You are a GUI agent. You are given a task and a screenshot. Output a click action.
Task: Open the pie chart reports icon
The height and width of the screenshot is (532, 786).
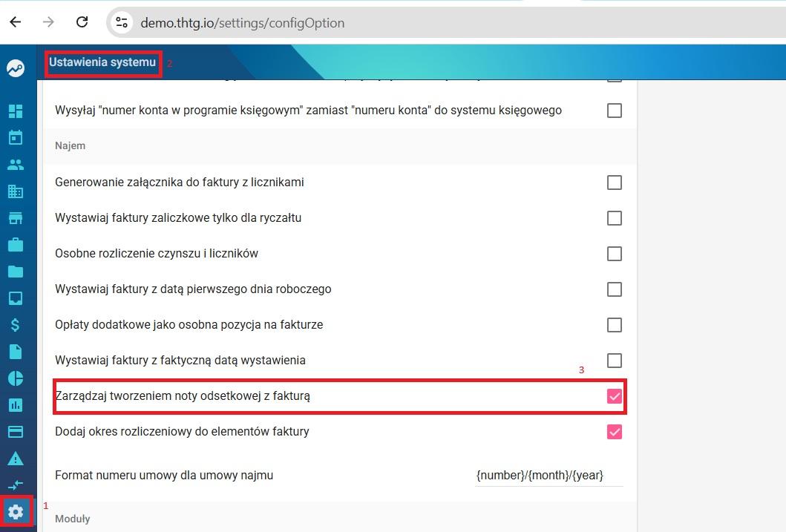point(16,378)
